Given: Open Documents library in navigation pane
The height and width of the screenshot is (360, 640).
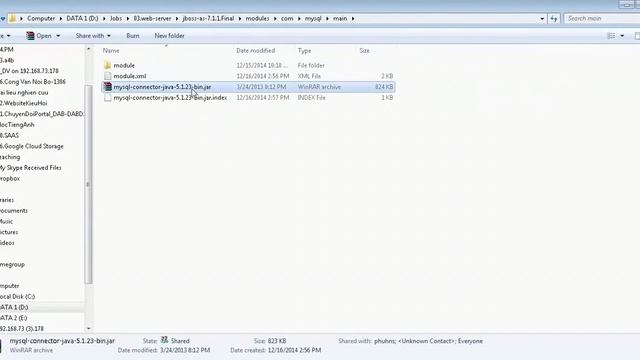Looking at the screenshot, I should point(14,211).
